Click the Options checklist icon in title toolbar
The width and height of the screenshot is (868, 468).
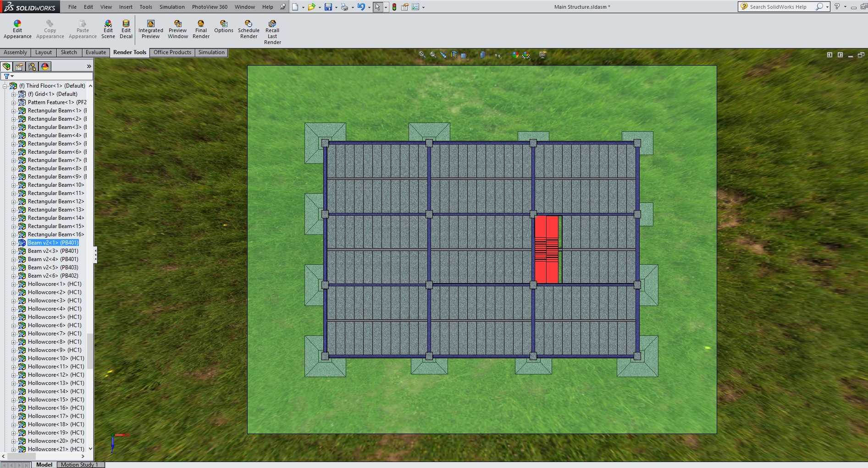tap(415, 7)
